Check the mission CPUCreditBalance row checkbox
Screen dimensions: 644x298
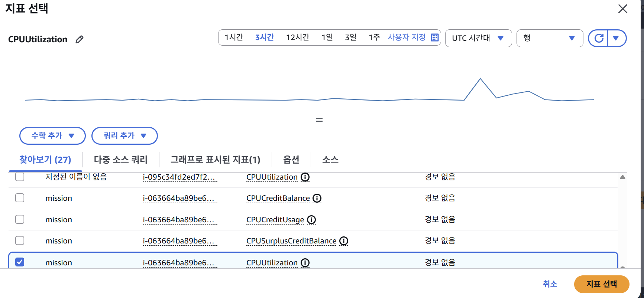(x=20, y=198)
